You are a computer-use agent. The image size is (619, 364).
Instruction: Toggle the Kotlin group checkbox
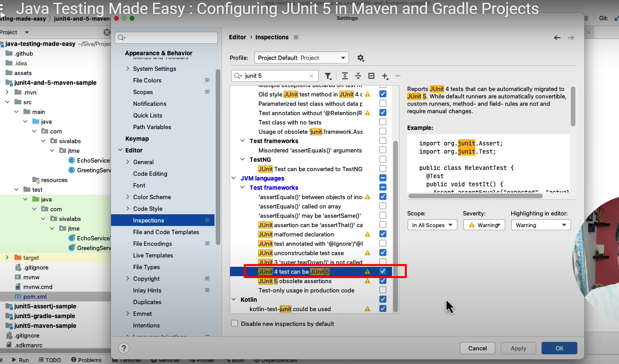click(383, 299)
